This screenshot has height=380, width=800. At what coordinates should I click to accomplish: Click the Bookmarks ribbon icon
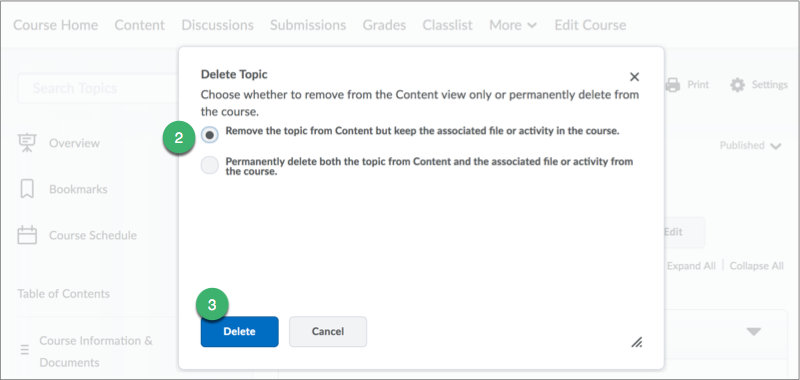(x=27, y=189)
